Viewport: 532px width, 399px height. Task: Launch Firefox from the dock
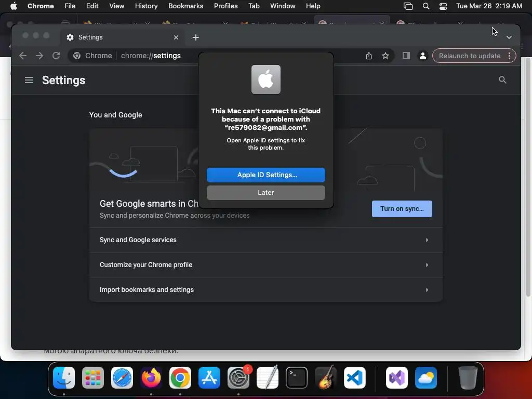click(x=151, y=378)
